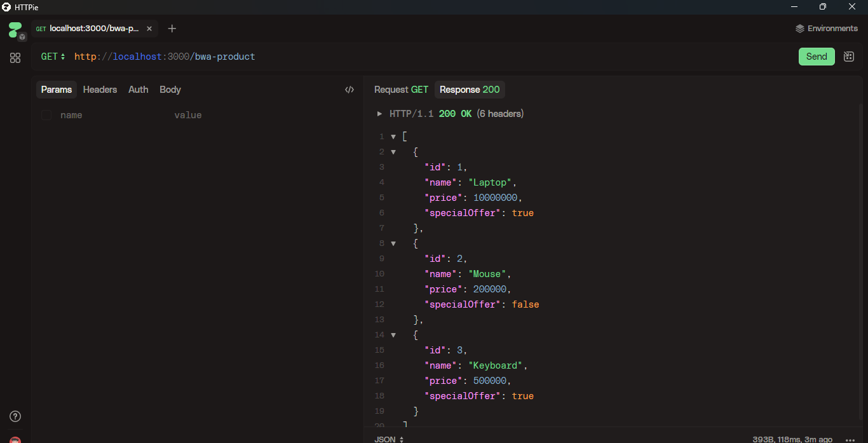The image size is (868, 443).
Task: Open the collections grid icon in the sidebar
Action: 15,58
